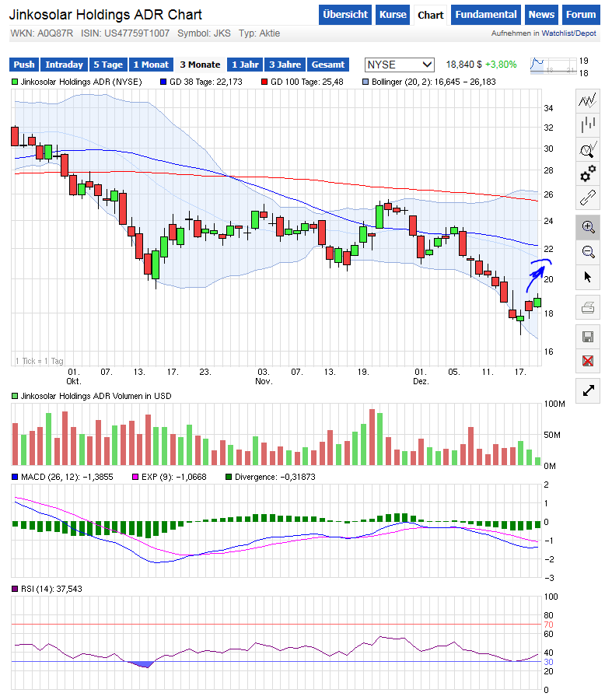The height and width of the screenshot is (700, 605).
Task: Switch to the Übersicht tab
Action: [345, 15]
